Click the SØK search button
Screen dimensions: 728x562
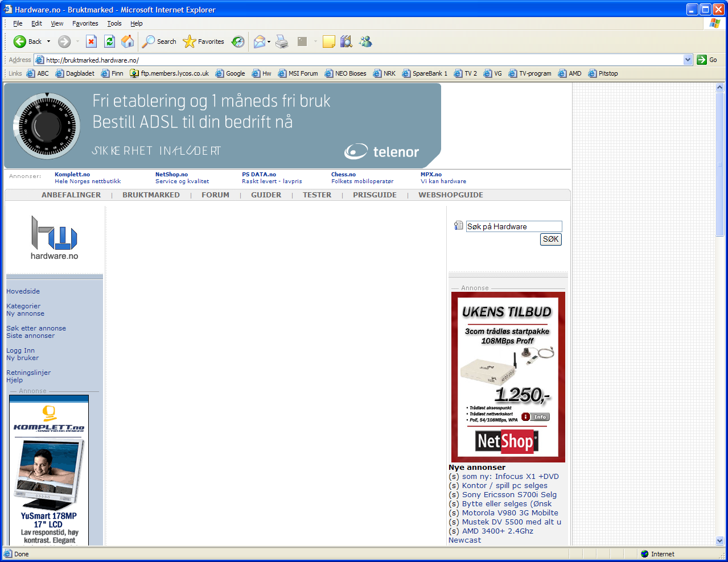[x=550, y=239]
